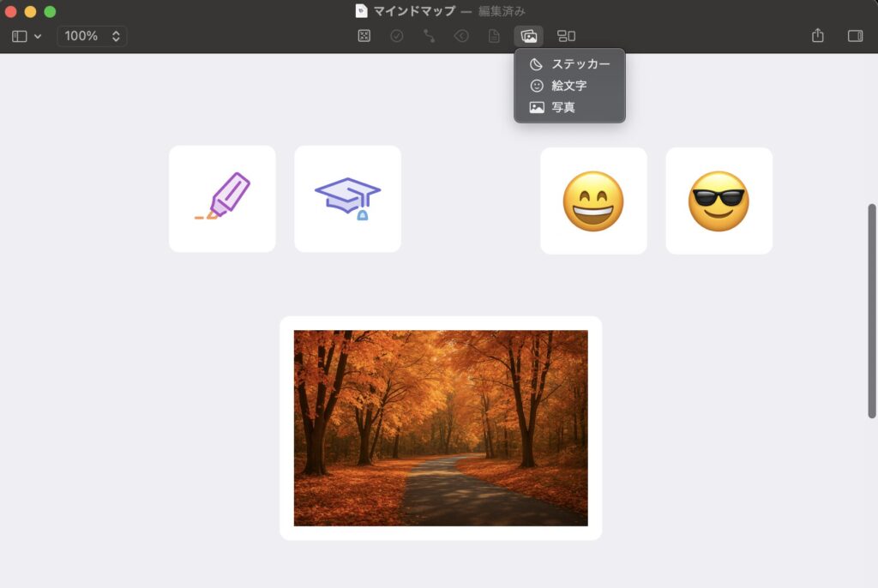
Task: Click the zoom-to-fit toolbar icon
Action: click(364, 36)
